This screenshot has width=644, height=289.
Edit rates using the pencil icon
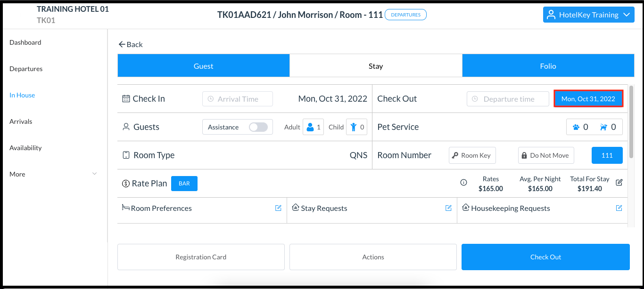point(619,183)
